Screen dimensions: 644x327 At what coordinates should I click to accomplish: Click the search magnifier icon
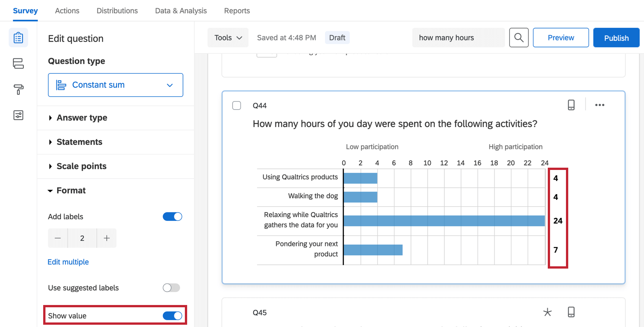click(x=519, y=38)
